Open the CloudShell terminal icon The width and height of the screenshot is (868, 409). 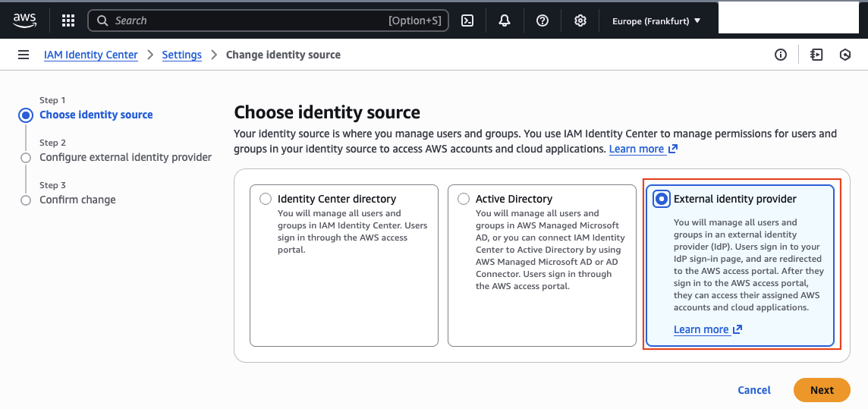(x=467, y=21)
